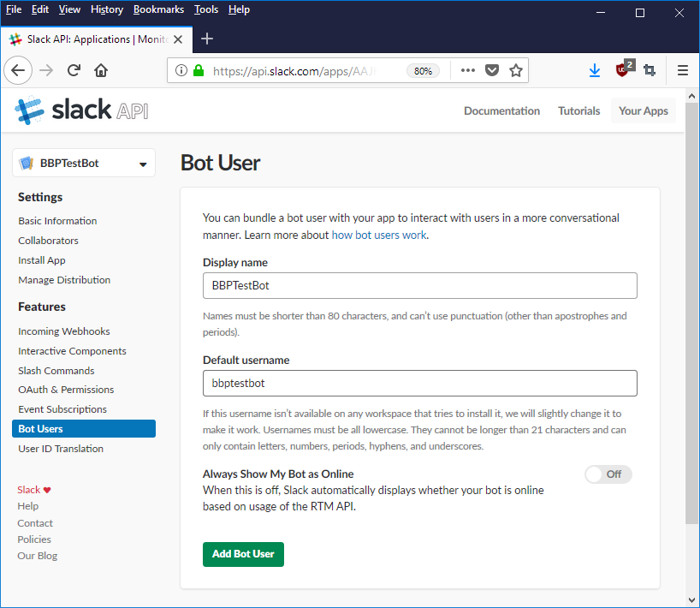Open the Edit menu
Viewport: 700px width, 608px height.
[x=39, y=9]
